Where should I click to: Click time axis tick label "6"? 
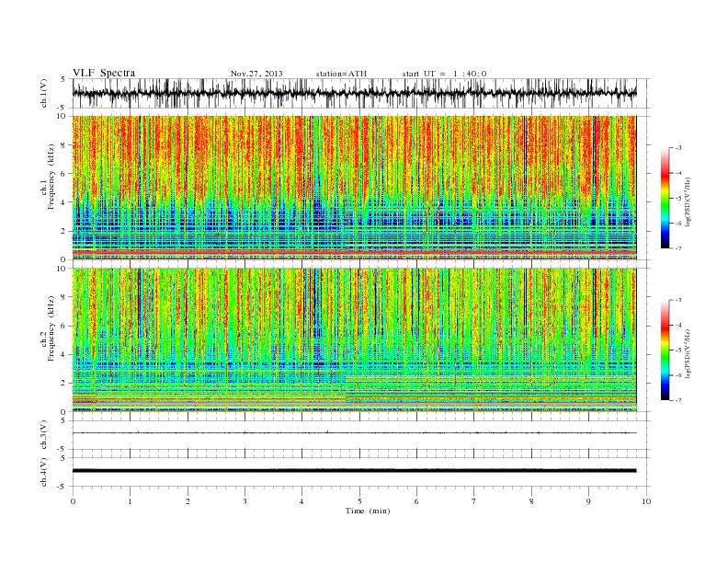coord(416,501)
